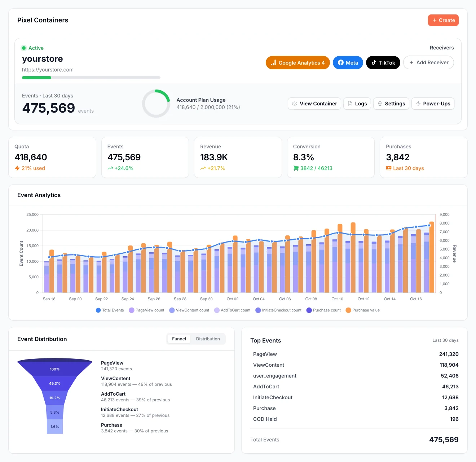The height and width of the screenshot is (462, 476).
Task: Toggle Purchase count legend entry
Action: point(323,310)
